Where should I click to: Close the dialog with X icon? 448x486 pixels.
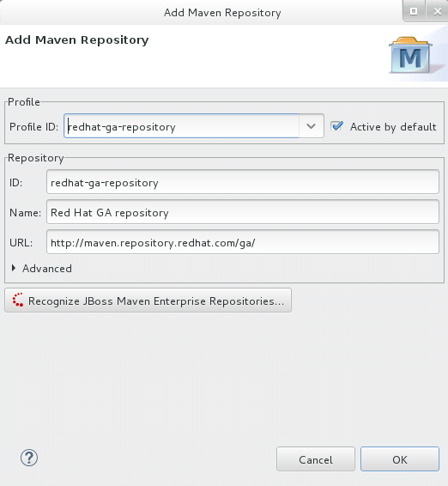437,11
